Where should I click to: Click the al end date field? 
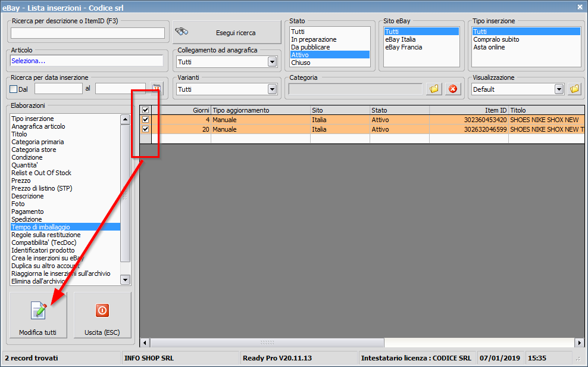(x=120, y=89)
